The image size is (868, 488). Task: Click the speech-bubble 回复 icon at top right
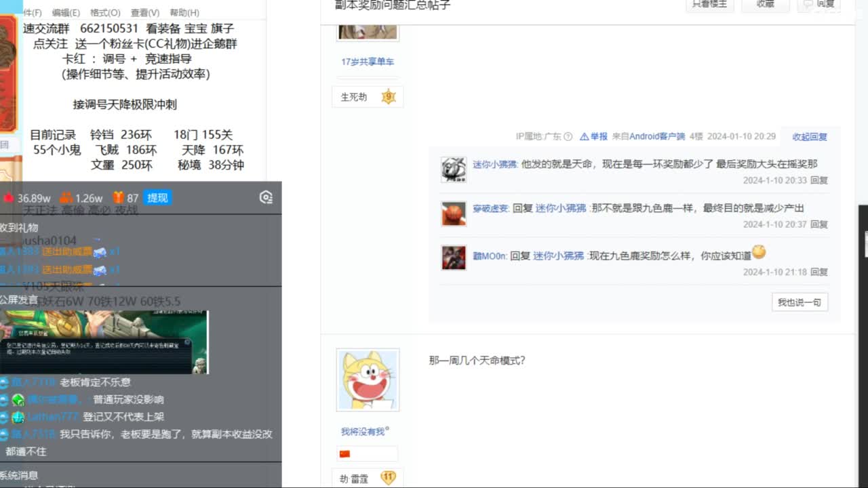pos(808,4)
